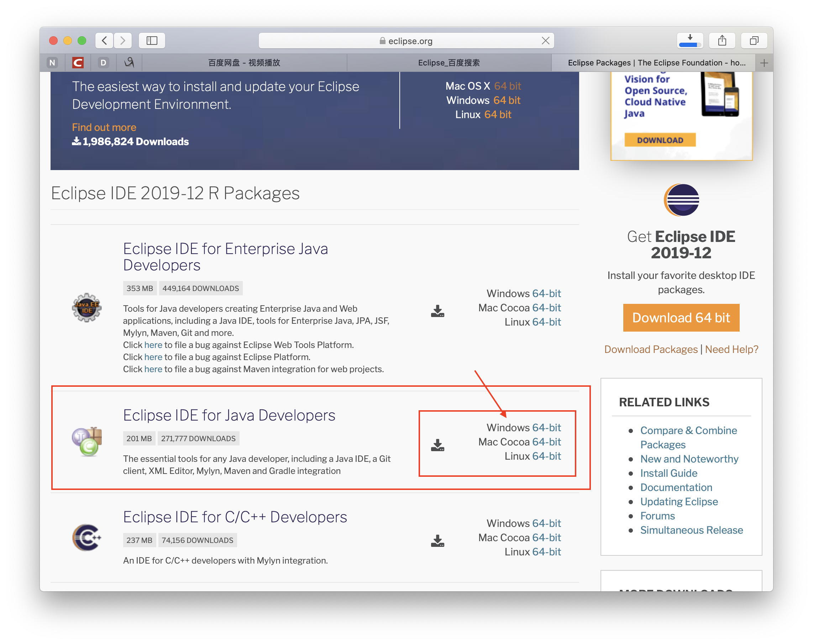Open Eclipse IDE for C/C++ Developers title
Viewport: 813px width, 644px height.
pos(235,517)
